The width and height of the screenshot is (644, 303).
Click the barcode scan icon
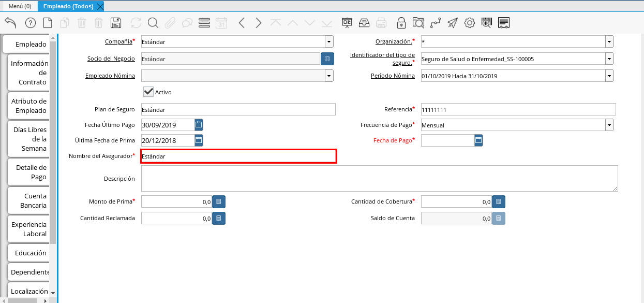[487, 23]
